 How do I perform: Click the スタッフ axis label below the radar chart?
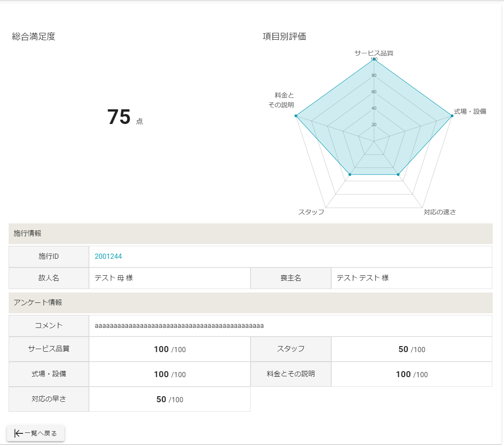point(311,212)
